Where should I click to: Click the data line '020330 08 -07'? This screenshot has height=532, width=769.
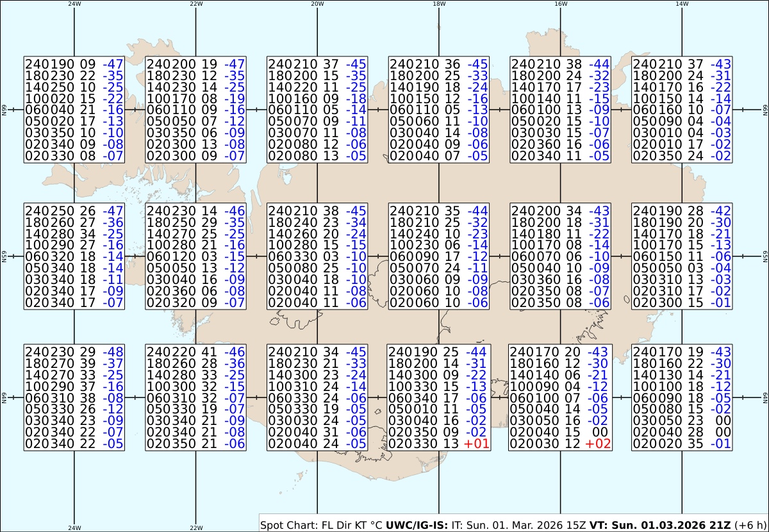pos(74,155)
